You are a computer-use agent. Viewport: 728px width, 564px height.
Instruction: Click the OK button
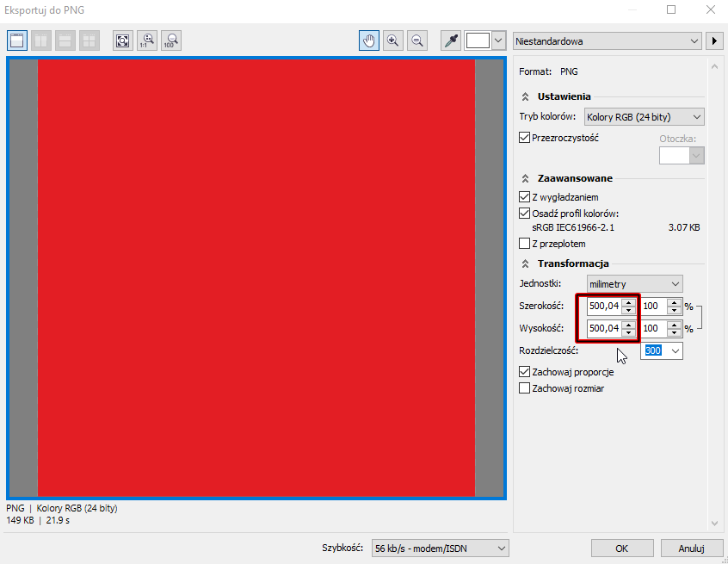click(x=620, y=548)
